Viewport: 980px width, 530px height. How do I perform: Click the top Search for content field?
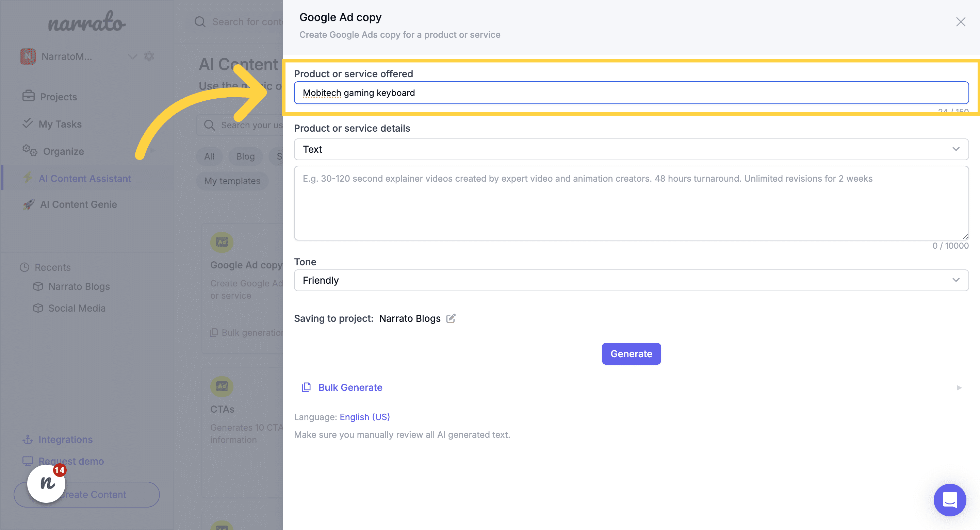247,22
